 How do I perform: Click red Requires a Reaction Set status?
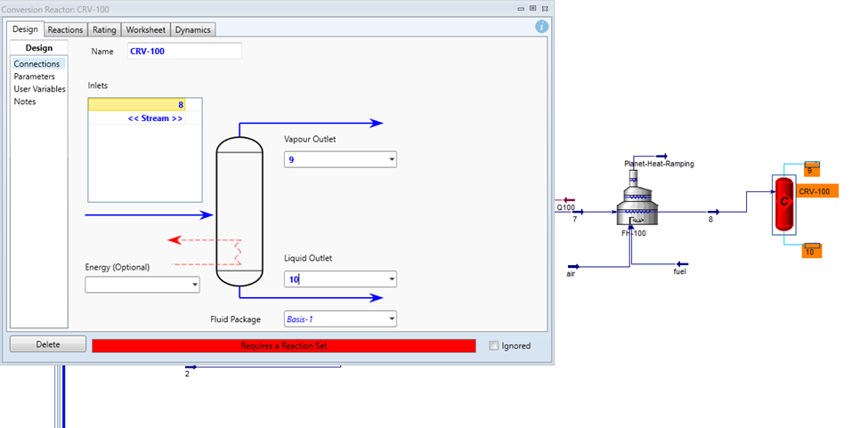click(284, 345)
